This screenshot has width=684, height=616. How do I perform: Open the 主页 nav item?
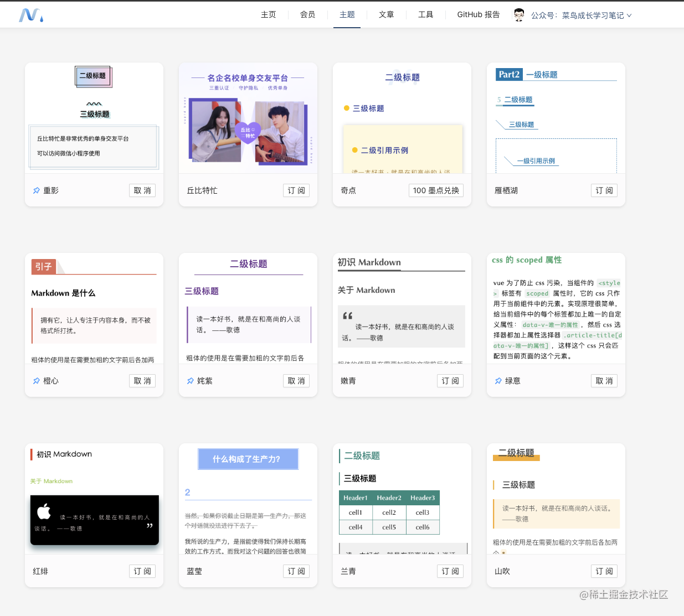[x=269, y=14]
